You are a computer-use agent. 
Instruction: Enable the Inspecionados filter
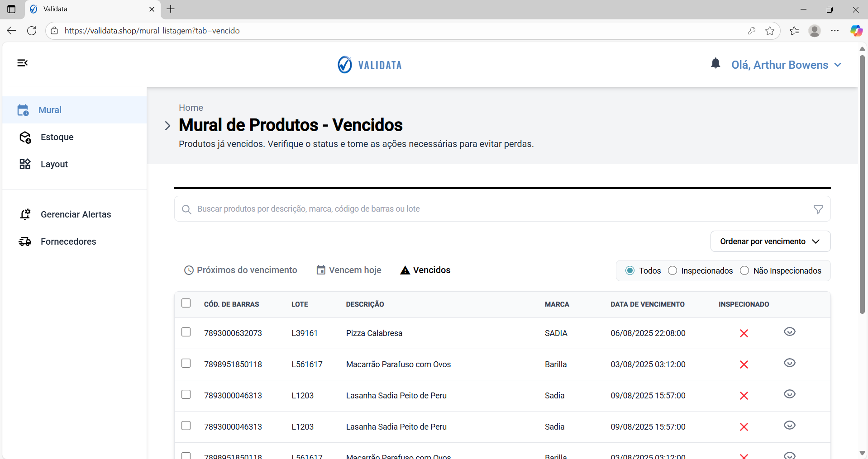[672, 270]
